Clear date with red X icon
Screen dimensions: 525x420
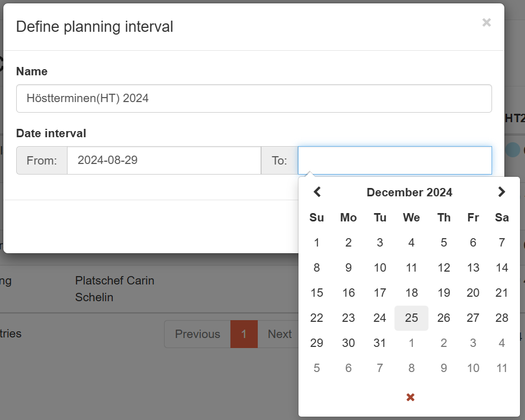tap(411, 397)
